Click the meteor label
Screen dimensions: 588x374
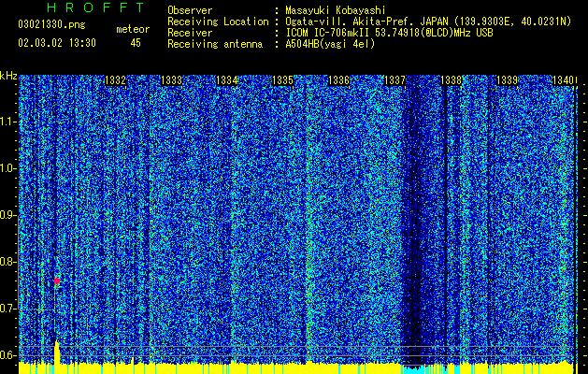point(133,29)
